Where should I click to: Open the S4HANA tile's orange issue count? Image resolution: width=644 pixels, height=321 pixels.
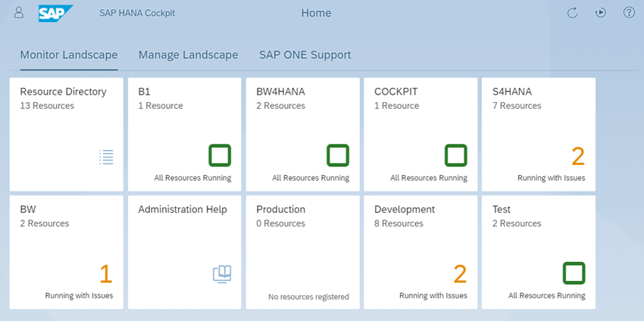point(578,157)
